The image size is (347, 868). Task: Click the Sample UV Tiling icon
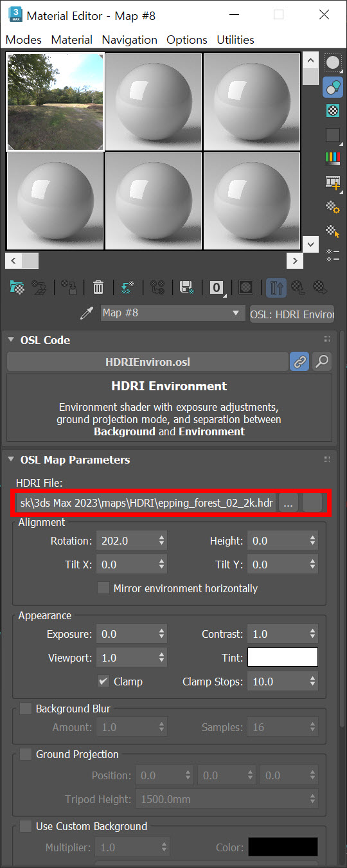333,134
